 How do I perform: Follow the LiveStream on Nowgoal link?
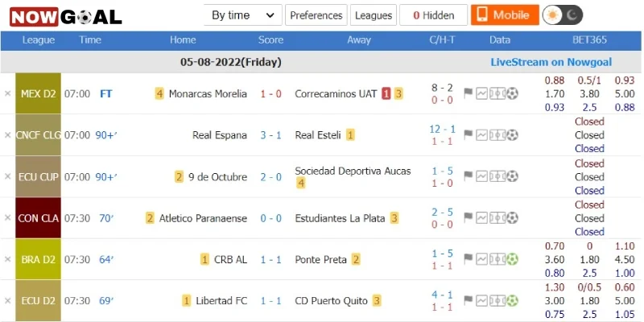pyautogui.click(x=551, y=62)
